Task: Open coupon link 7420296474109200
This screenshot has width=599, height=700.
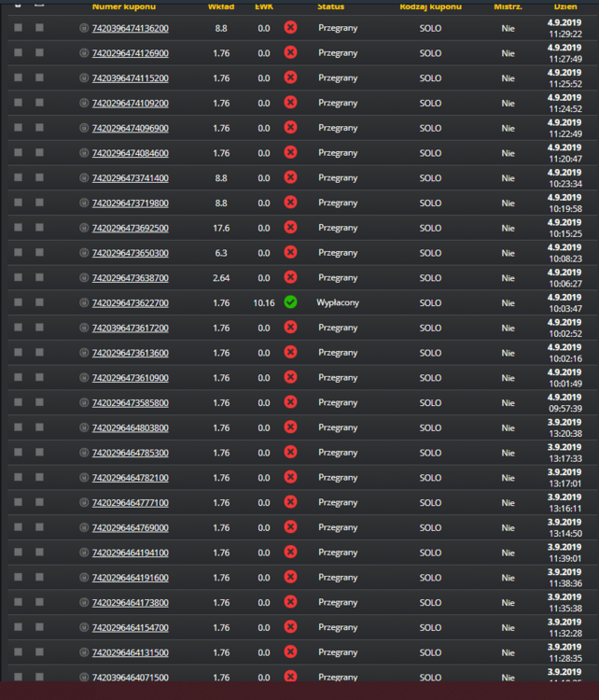Action: (131, 103)
